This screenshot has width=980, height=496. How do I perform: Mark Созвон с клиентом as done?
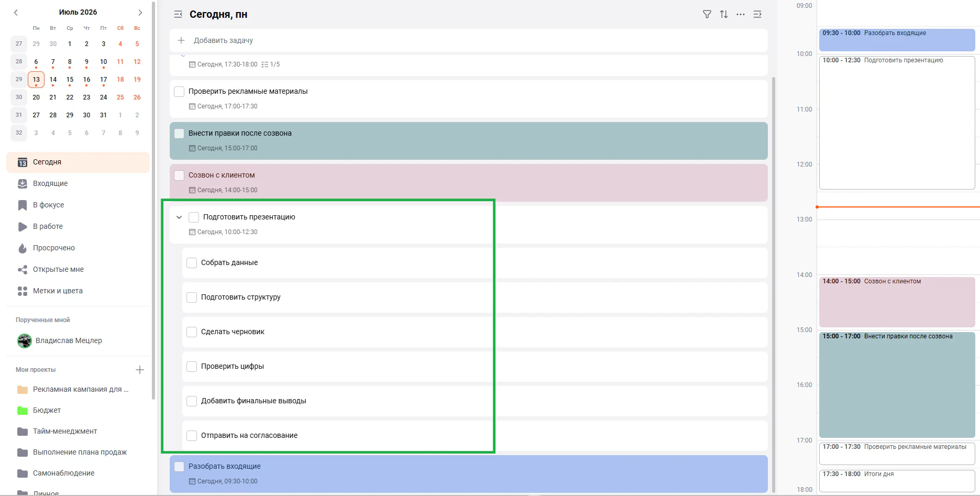click(179, 175)
